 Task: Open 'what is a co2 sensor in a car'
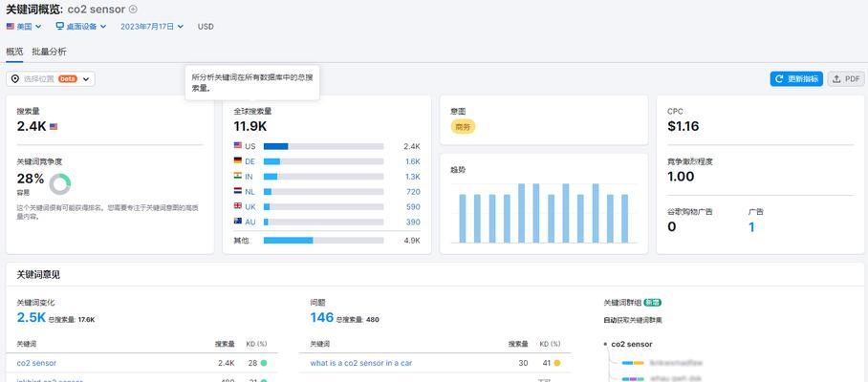pyautogui.click(x=361, y=363)
